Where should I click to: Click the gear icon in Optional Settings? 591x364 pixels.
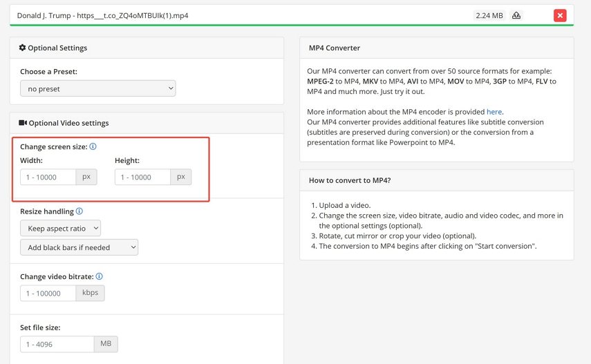[x=22, y=48]
